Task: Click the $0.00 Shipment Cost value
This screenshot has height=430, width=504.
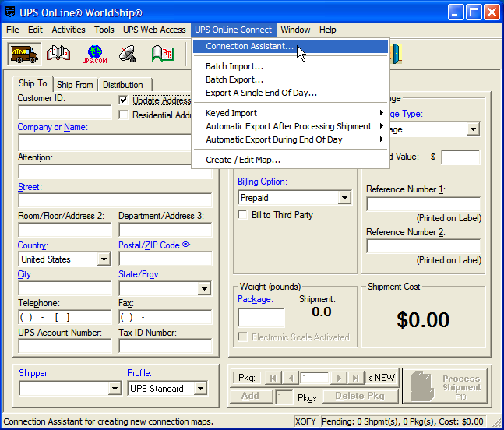Action: click(x=423, y=320)
